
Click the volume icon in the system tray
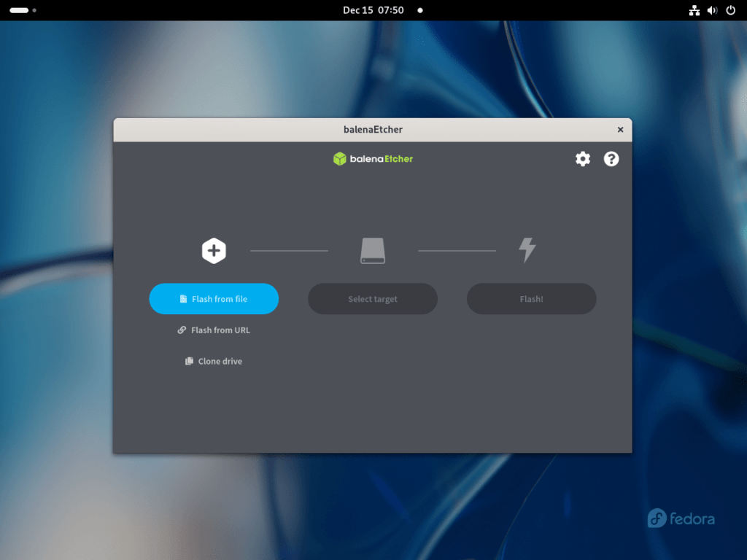(x=712, y=10)
